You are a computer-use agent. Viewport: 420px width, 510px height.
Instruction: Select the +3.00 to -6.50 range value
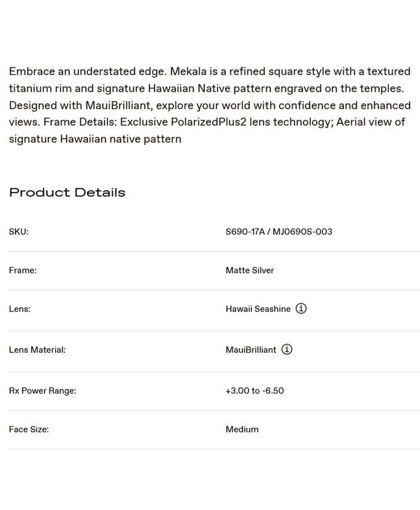[x=254, y=391]
